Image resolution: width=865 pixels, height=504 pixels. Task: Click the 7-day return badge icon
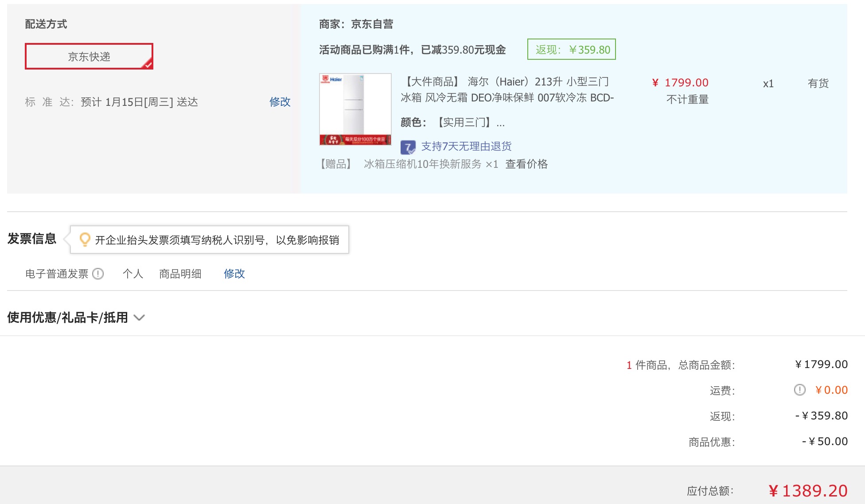click(408, 147)
